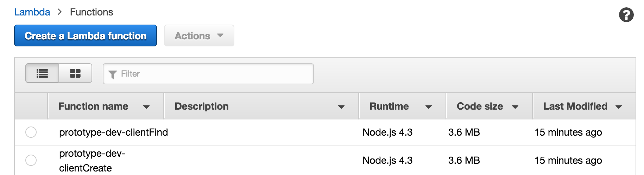The width and height of the screenshot is (644, 175).
Task: Open Runtime column sort arrow
Action: point(428,107)
